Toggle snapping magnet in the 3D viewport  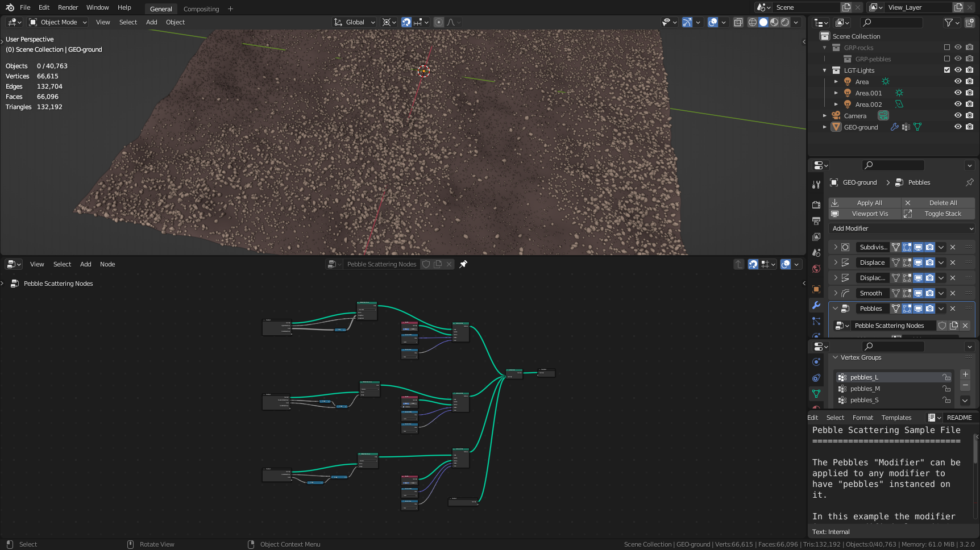pyautogui.click(x=406, y=22)
